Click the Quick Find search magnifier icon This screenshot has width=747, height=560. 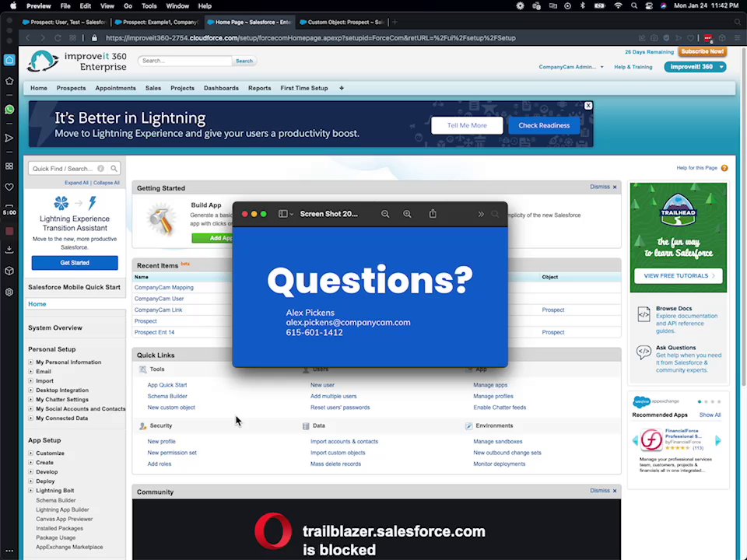[114, 169]
